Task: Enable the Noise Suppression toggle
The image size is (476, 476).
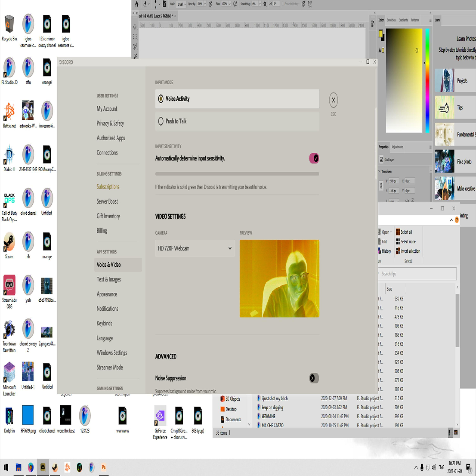Action: pyautogui.click(x=314, y=378)
